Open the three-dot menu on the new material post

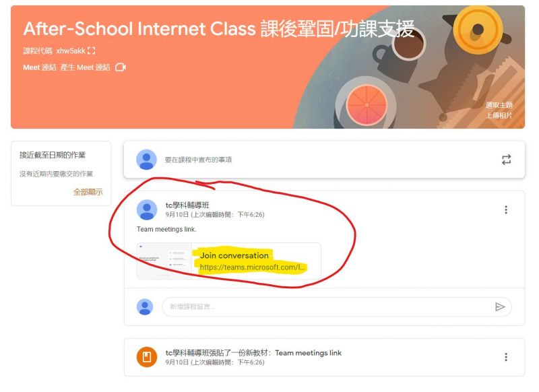506,357
